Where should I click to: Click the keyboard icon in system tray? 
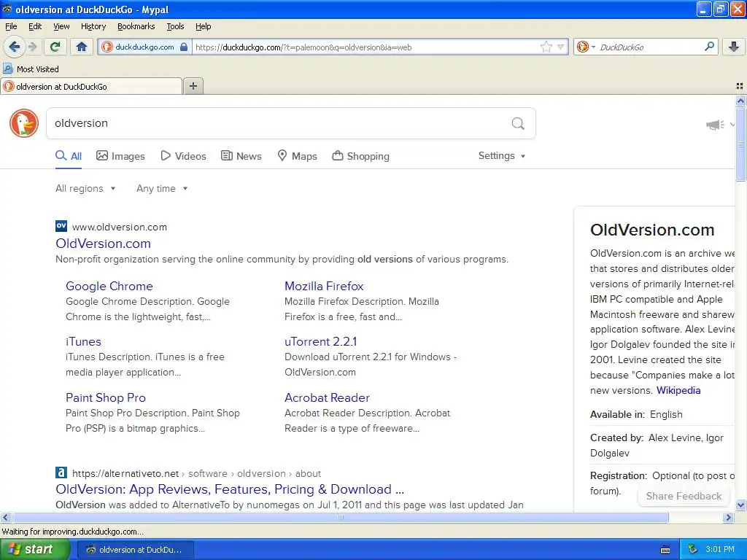[665, 550]
